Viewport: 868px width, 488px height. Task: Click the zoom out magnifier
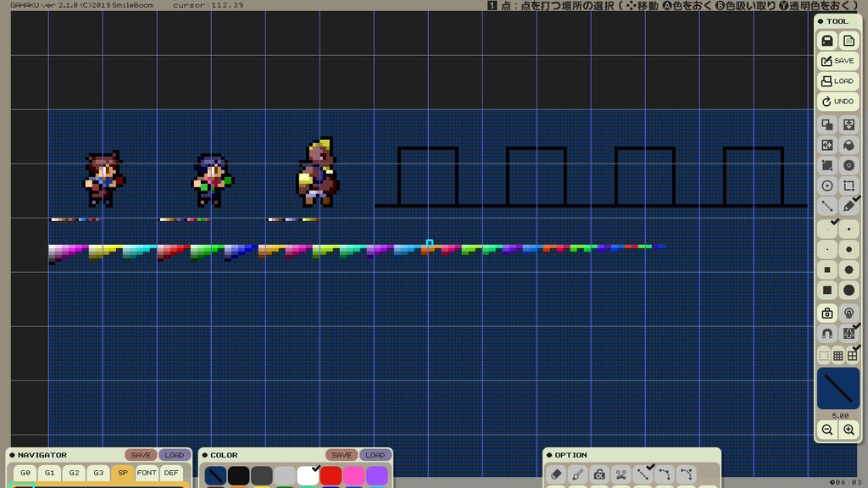(827, 430)
